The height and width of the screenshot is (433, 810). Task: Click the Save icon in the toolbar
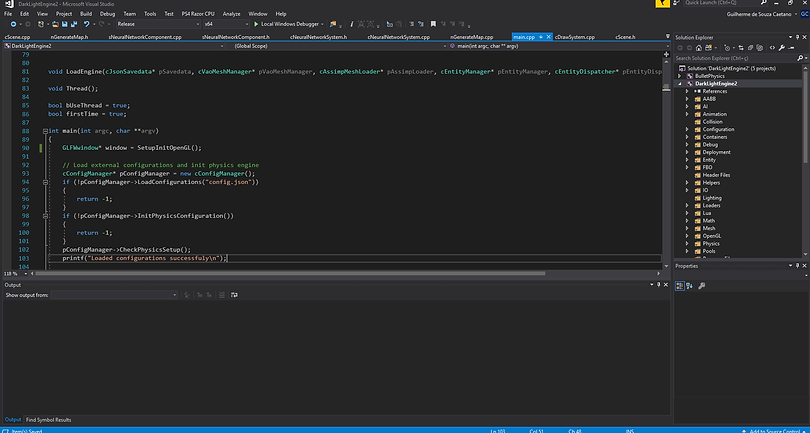(65, 24)
